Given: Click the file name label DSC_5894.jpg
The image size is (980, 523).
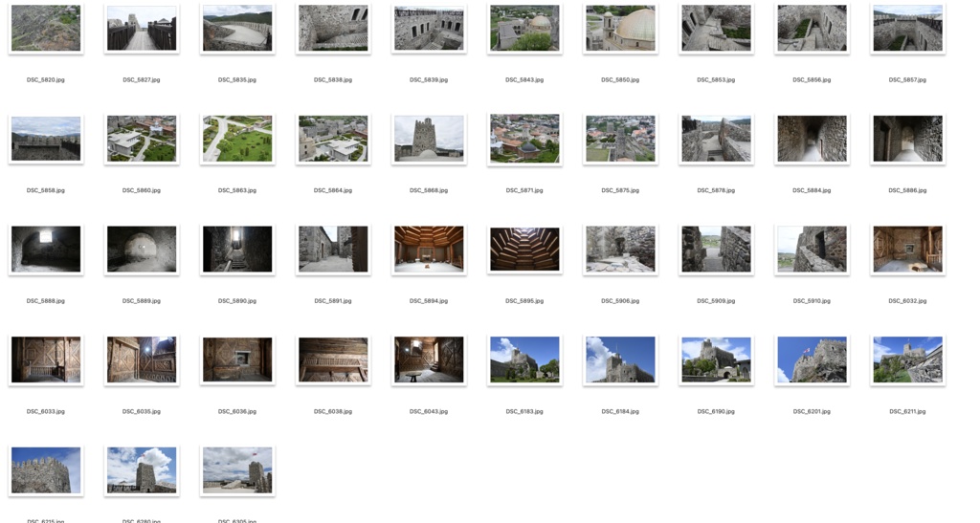Looking at the screenshot, I should pos(429,301).
